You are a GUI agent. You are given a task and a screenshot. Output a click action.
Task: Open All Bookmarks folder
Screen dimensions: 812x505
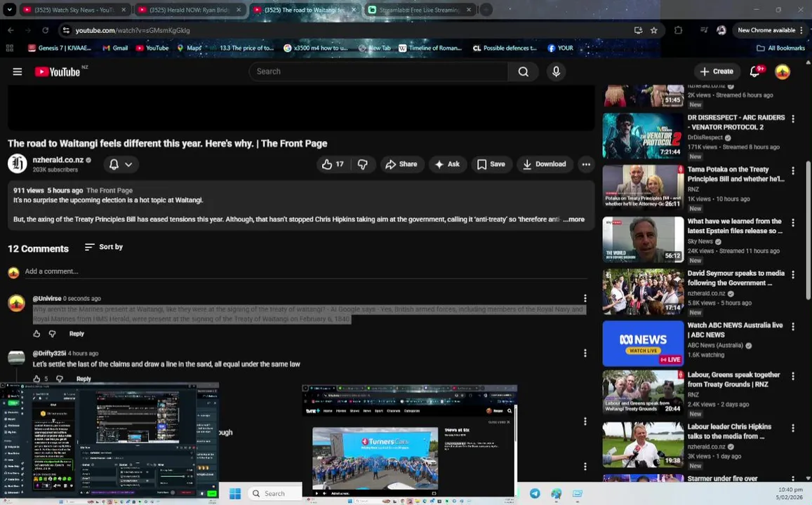[781, 48]
